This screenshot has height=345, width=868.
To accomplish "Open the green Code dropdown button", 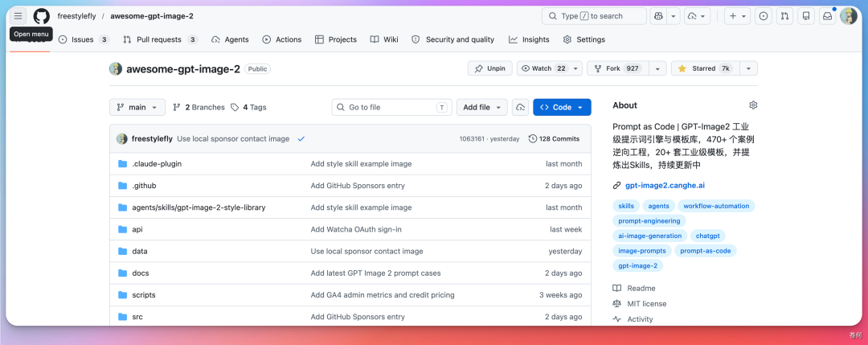I will click(x=562, y=108).
